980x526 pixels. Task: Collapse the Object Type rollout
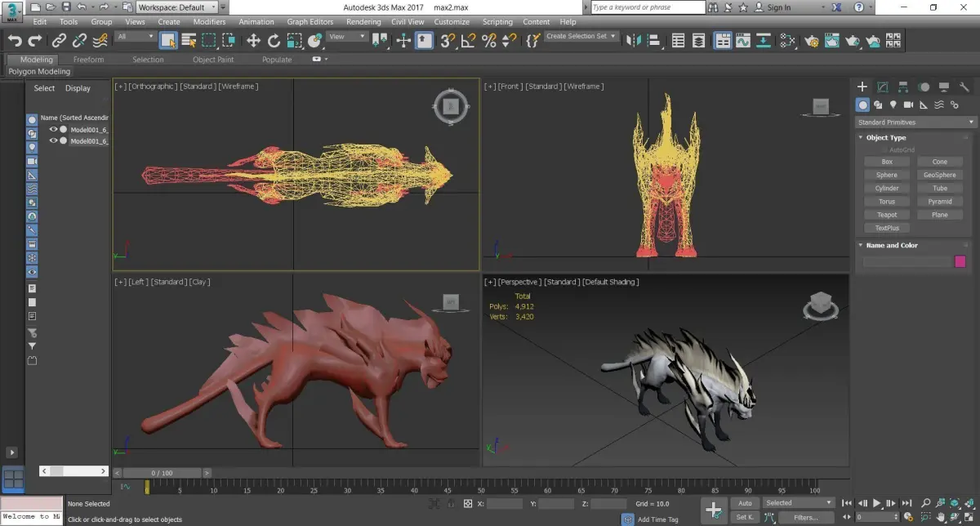point(861,137)
